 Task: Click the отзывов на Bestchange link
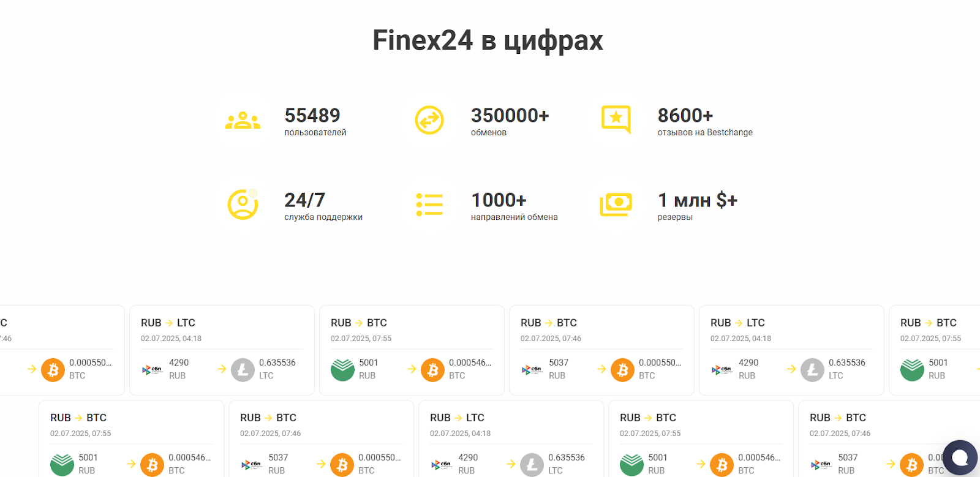tap(704, 132)
